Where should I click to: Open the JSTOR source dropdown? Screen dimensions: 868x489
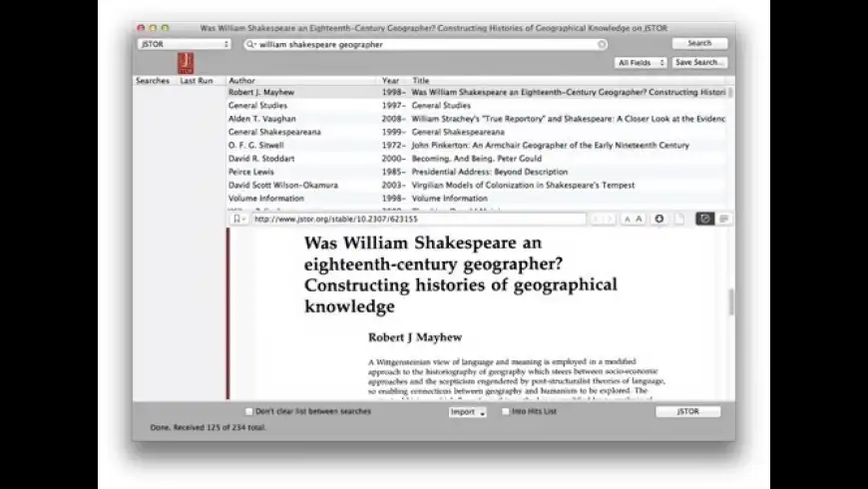click(184, 44)
